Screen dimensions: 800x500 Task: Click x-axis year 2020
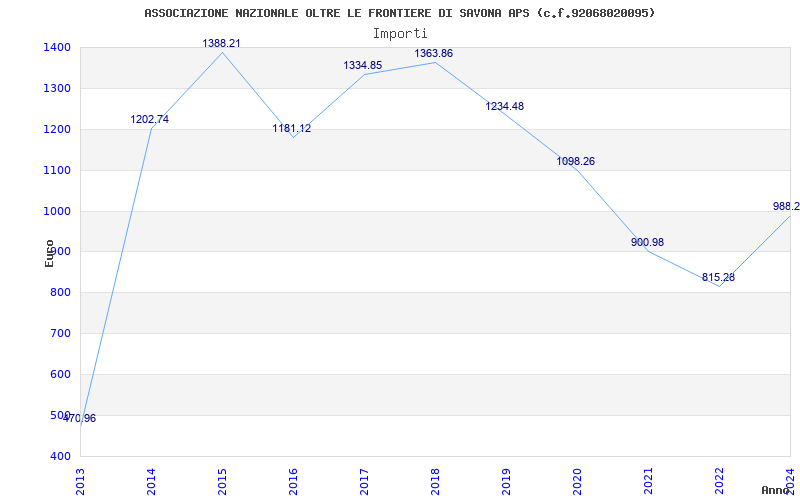tap(577, 482)
